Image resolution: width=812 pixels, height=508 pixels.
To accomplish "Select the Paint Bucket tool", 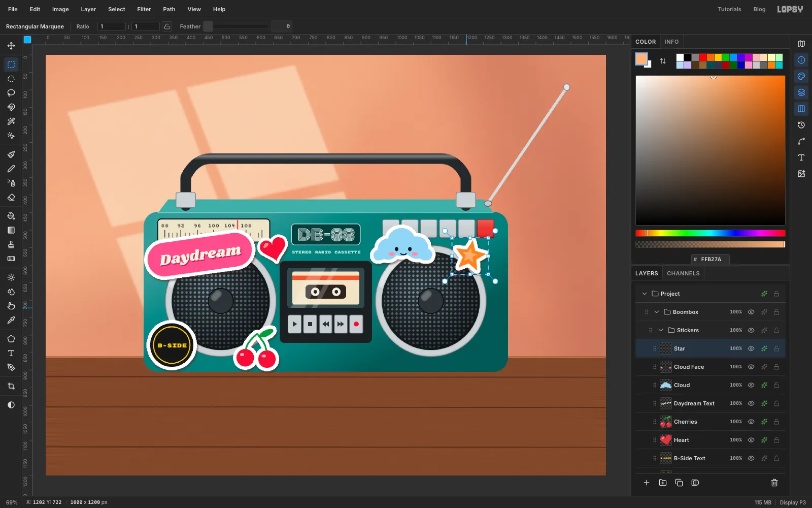I will (11, 216).
